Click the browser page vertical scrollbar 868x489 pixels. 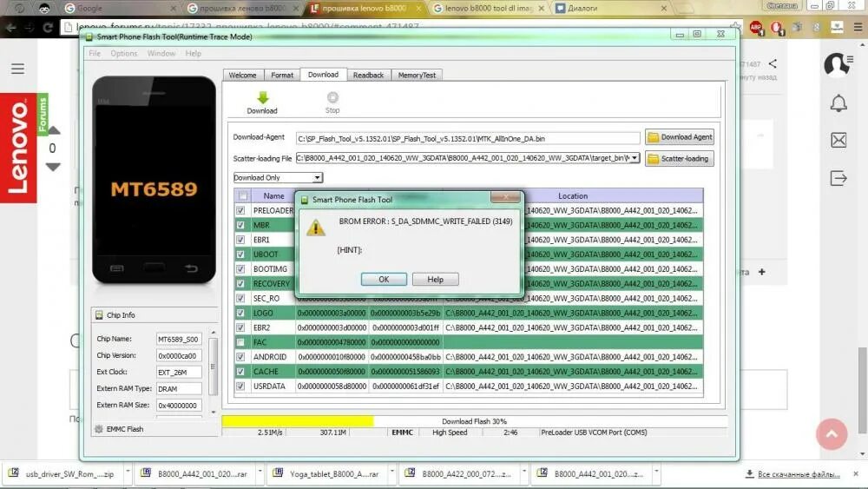(x=861, y=391)
